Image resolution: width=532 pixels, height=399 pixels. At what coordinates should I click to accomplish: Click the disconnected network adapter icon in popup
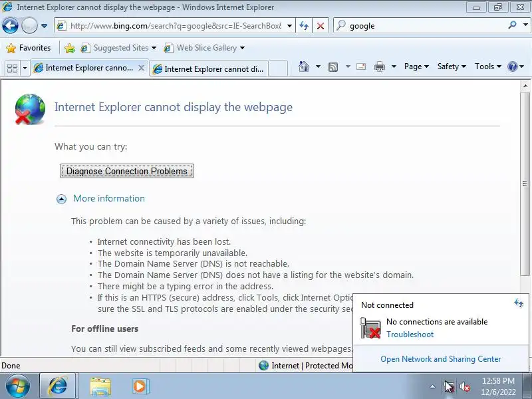pyautogui.click(x=370, y=328)
